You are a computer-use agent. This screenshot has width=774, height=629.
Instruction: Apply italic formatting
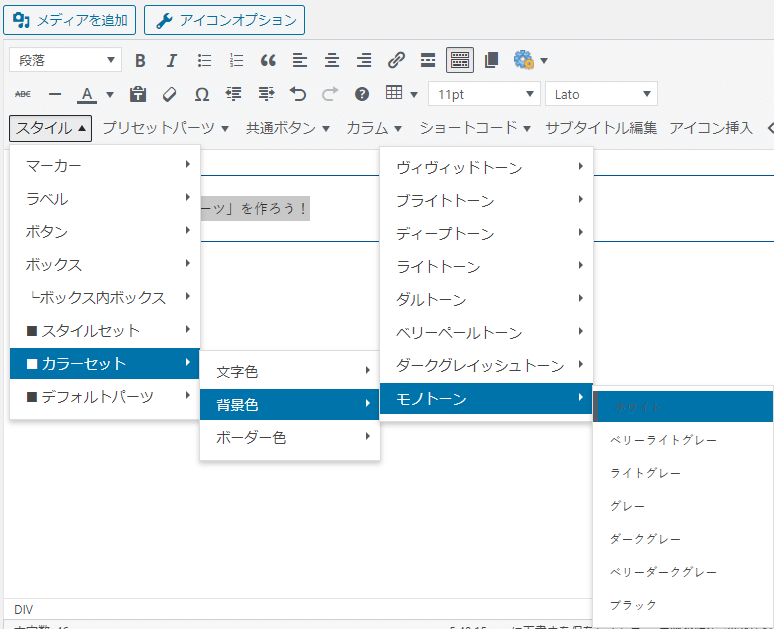pyautogui.click(x=172, y=60)
